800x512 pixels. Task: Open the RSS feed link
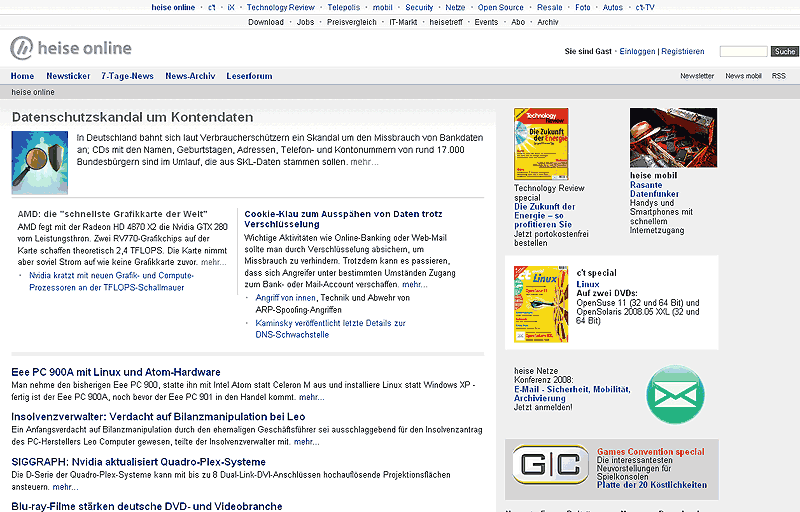click(x=779, y=76)
